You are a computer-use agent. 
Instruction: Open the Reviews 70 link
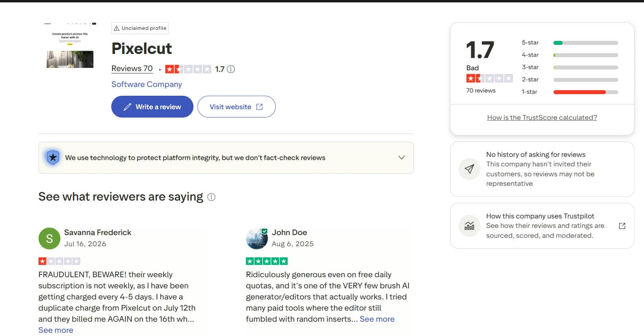pos(132,69)
